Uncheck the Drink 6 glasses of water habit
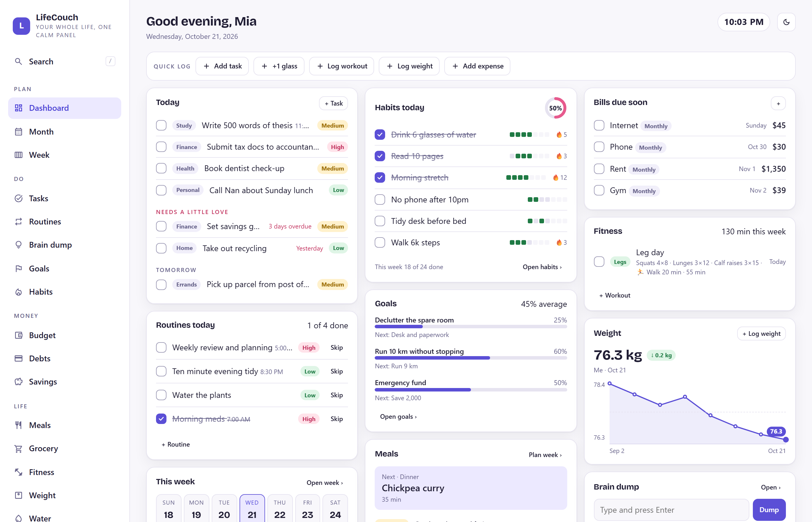Screen dimensions: 812x522 380,135
